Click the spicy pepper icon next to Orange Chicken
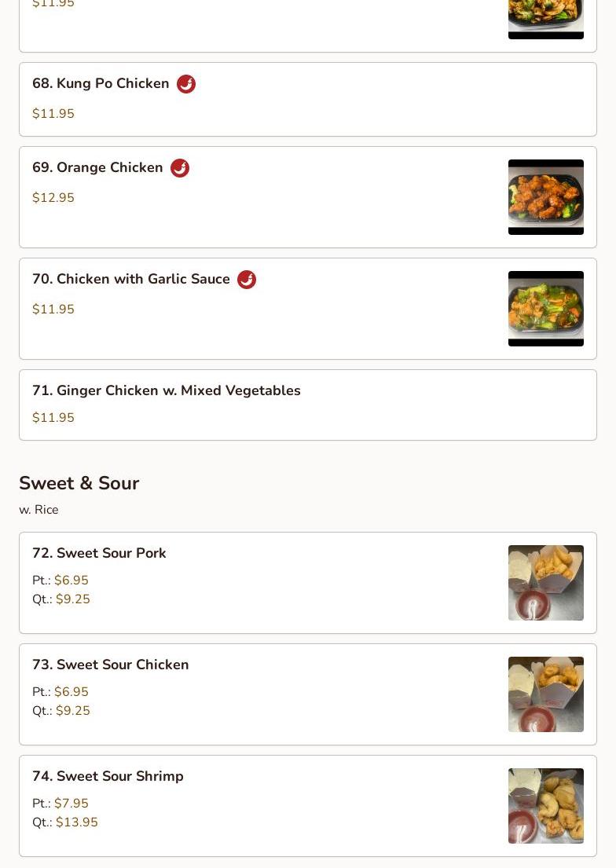616x868 pixels. pos(179,168)
